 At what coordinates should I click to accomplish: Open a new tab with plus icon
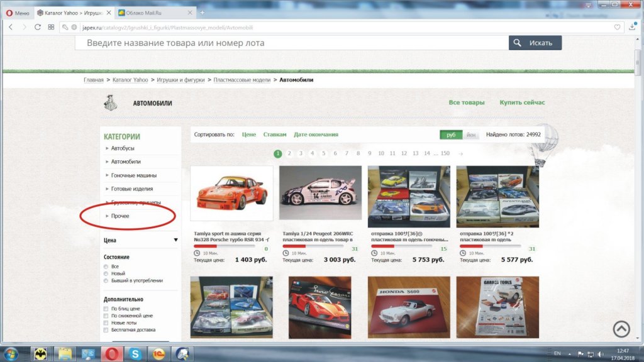tap(203, 12)
